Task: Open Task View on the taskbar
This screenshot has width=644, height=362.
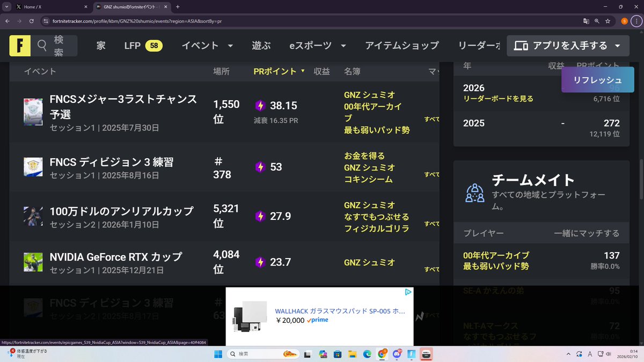Action: (x=308, y=354)
